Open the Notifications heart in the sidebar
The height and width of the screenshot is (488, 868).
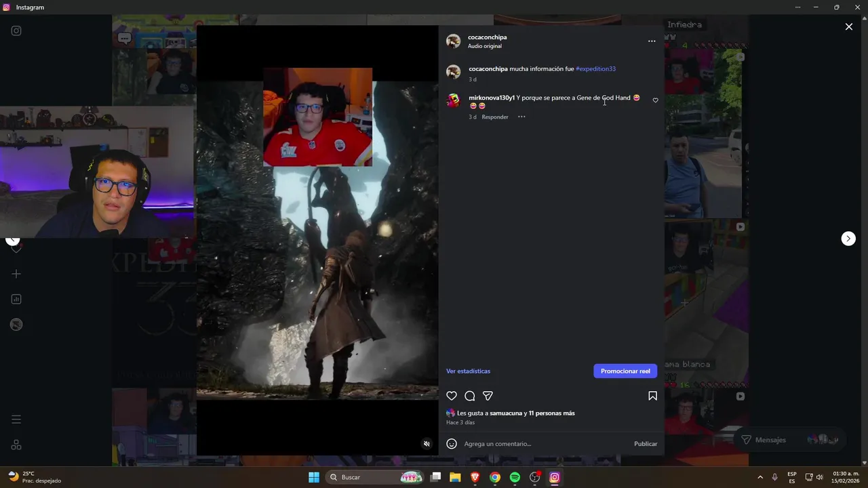[16, 249]
